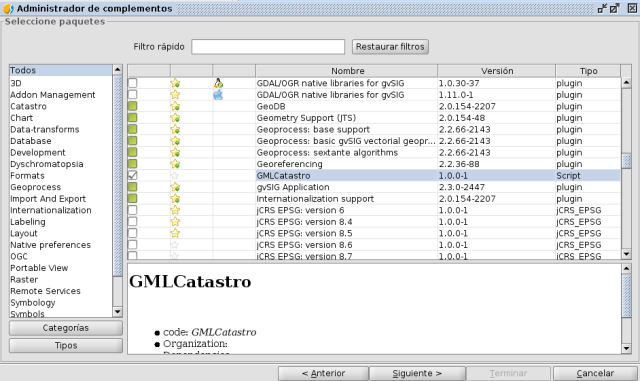Viewport: 640px width, 381px height.
Task: Click the scroll-down arrow of the categories list
Action: (x=117, y=312)
